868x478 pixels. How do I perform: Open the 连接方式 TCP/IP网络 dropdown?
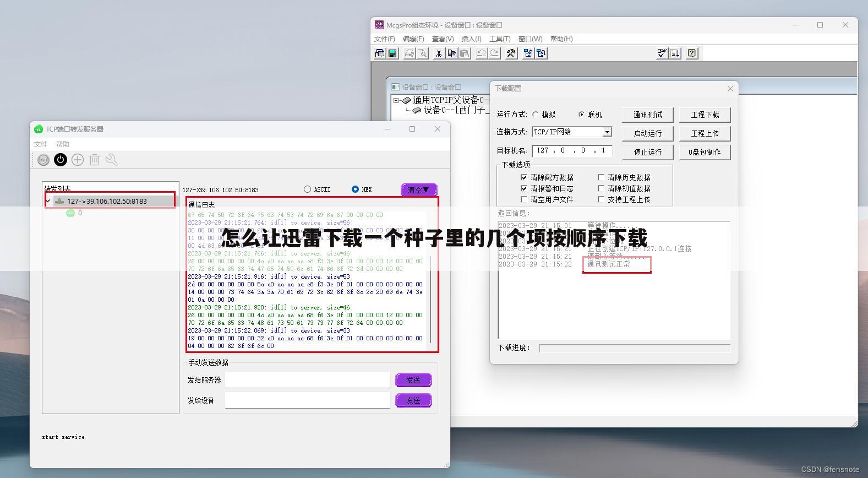point(607,132)
